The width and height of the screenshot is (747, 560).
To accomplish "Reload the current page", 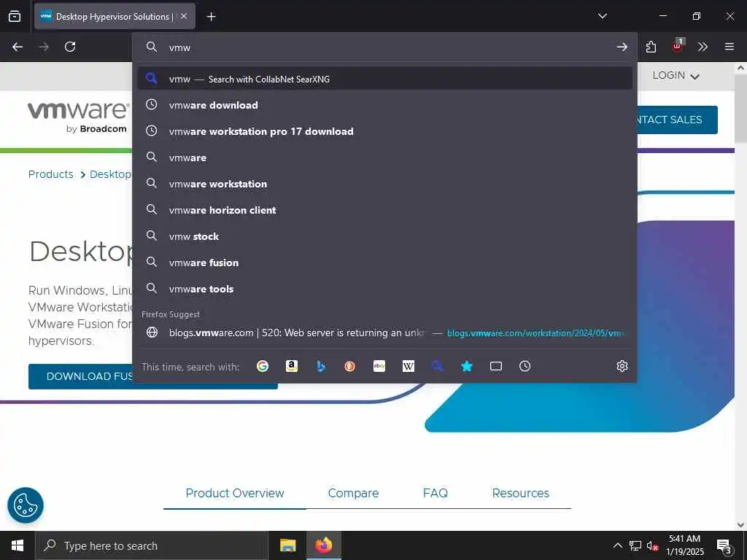I will (70, 47).
